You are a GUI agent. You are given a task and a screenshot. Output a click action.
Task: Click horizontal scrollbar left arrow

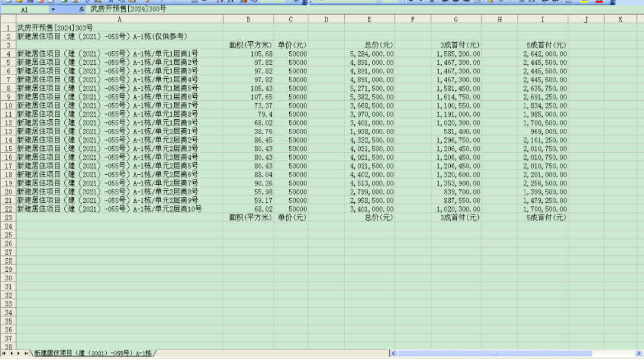click(x=394, y=353)
